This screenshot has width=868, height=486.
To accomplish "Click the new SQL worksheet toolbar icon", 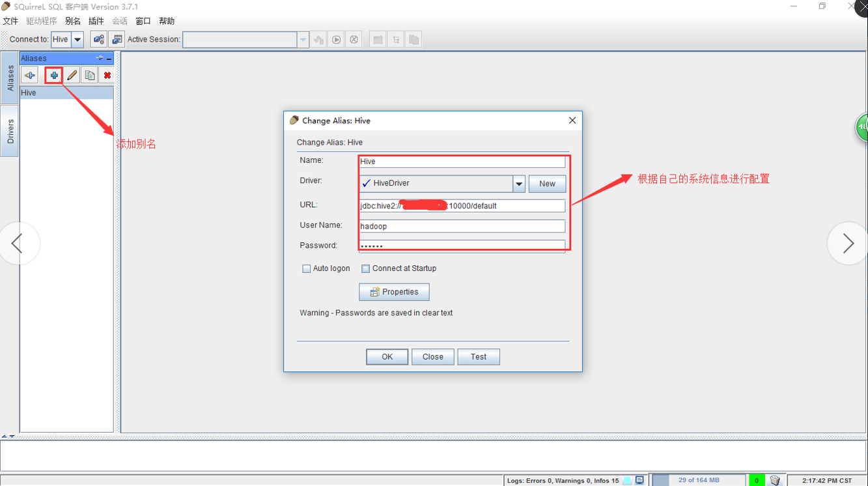I will click(378, 40).
